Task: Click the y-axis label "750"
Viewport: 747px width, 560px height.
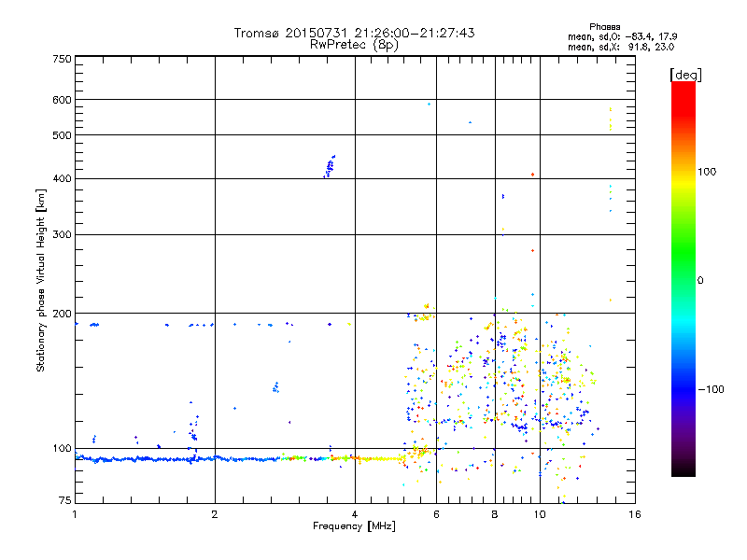Action: pyautogui.click(x=62, y=59)
